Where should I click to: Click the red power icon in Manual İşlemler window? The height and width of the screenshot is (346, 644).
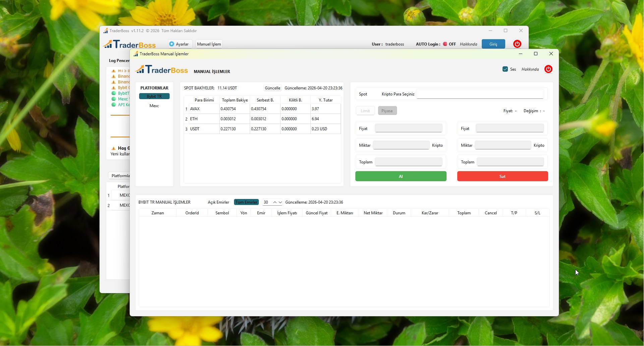pos(548,69)
